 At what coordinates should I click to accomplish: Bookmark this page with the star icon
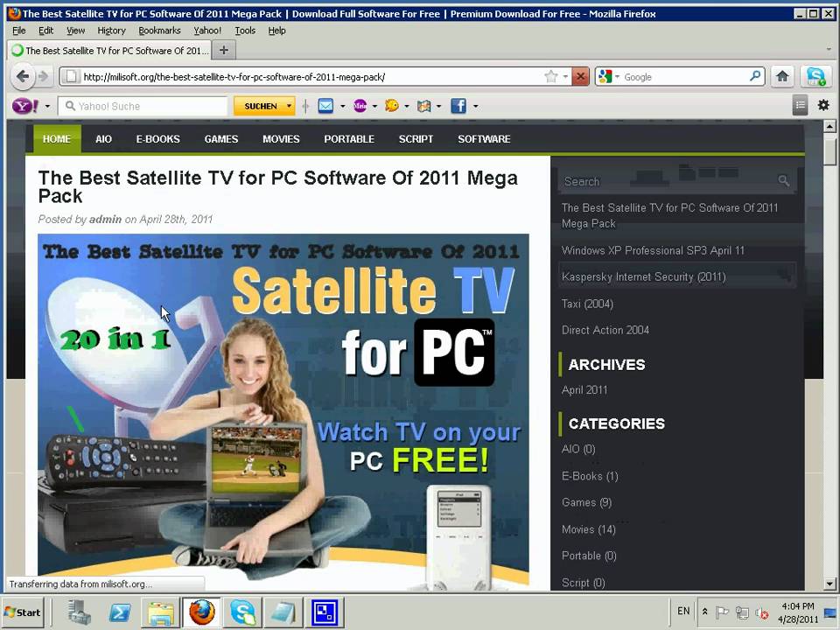tap(550, 77)
